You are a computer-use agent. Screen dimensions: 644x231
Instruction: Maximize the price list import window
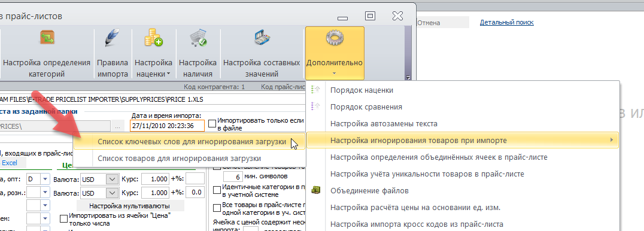pyautogui.click(x=370, y=16)
